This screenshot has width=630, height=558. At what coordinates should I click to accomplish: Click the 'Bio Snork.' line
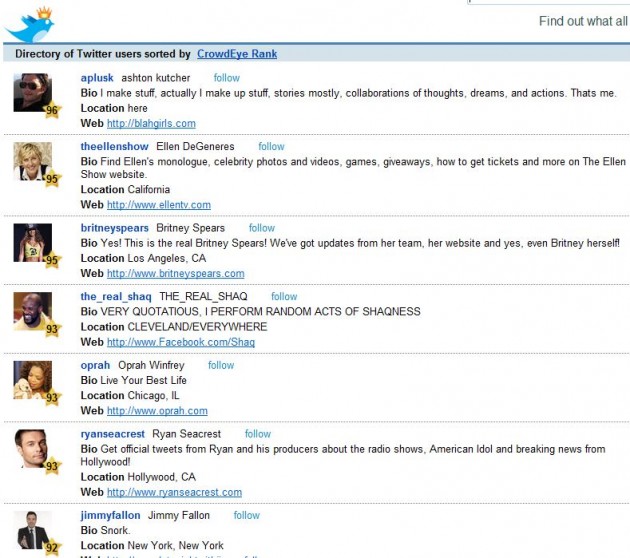105,530
